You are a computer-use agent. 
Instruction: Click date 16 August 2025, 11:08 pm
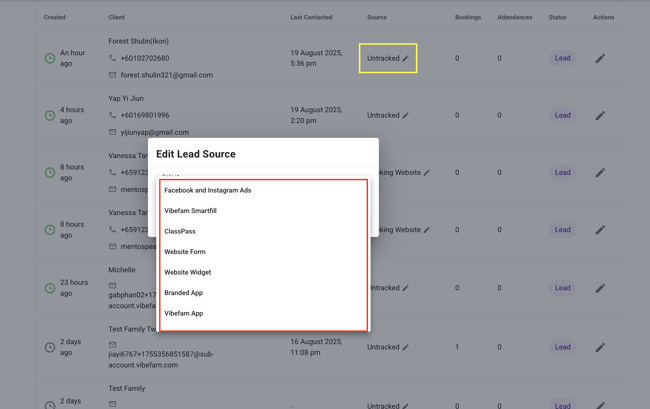[x=316, y=347]
